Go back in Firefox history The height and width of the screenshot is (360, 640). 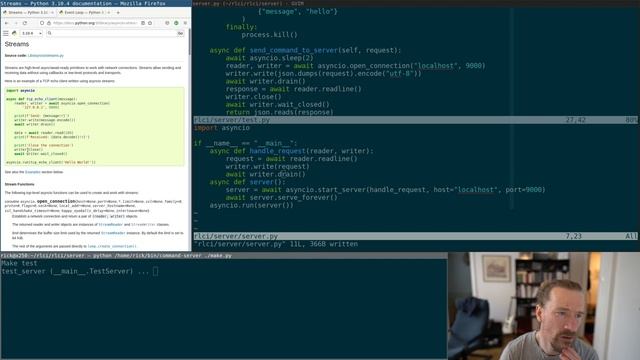[6, 23]
